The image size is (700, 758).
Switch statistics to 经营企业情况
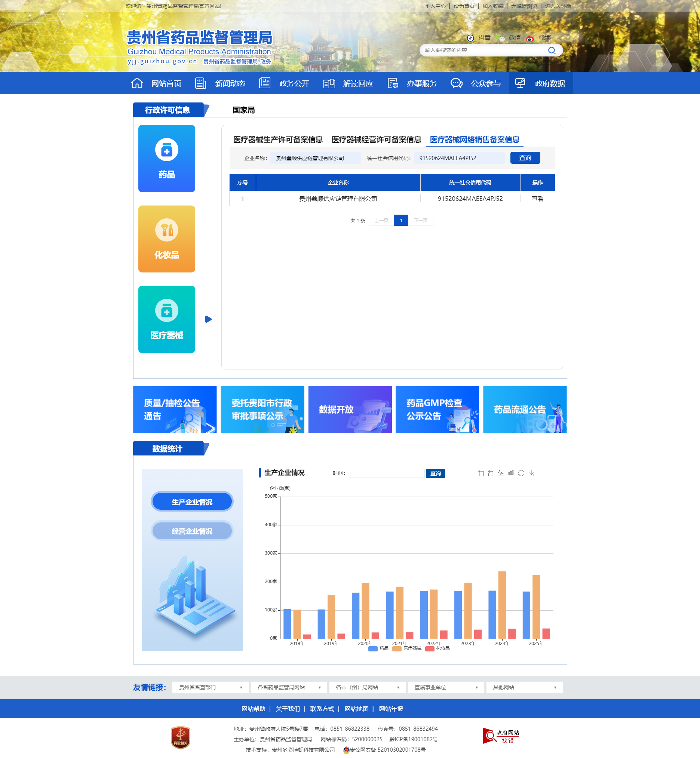pos(192,531)
